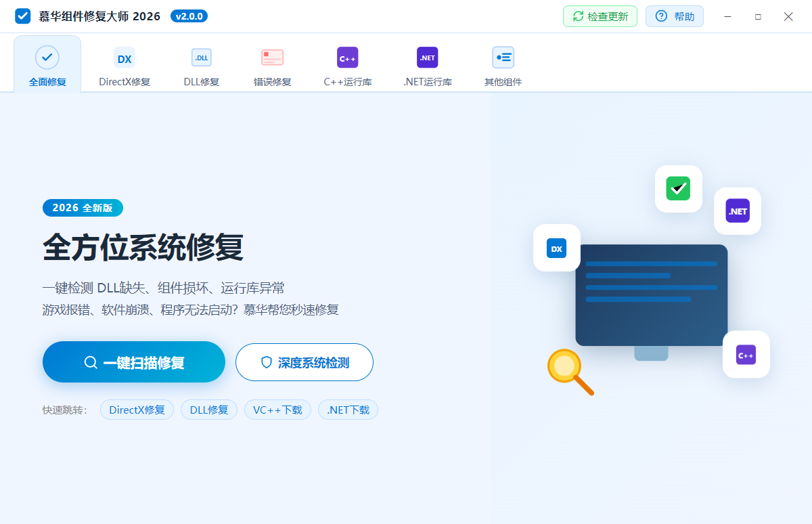Image resolution: width=812 pixels, height=524 pixels.
Task: Click the 2026 全新版 badge
Action: (83, 208)
